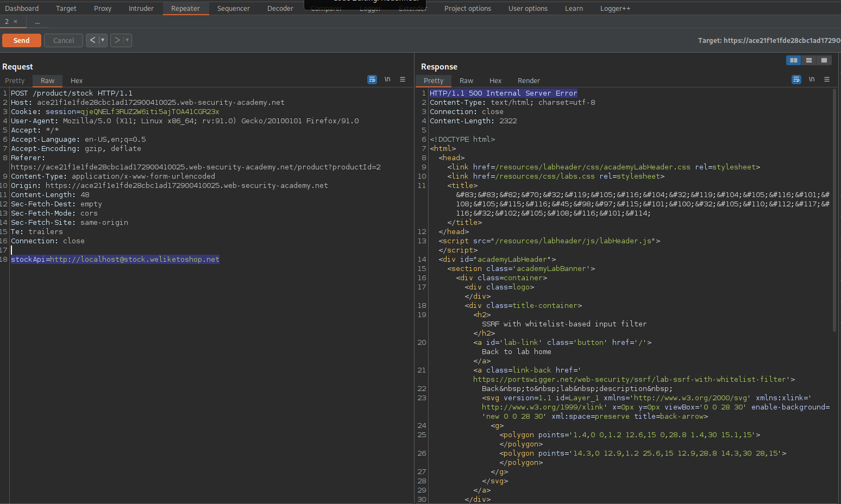The image size is (841, 504).
Task: Click the Request panel heading
Action: click(18, 67)
